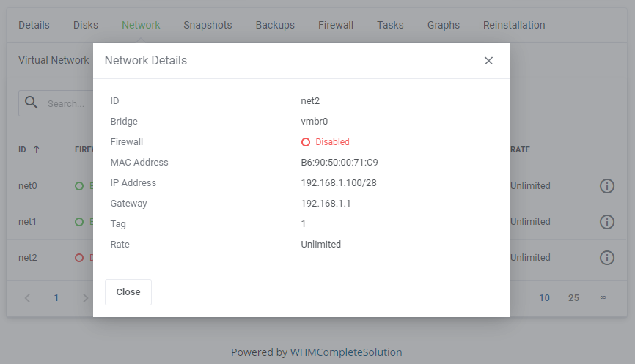This screenshot has height=364, width=635.
Task: Close the Network Details dialog with X
Action: (x=488, y=61)
